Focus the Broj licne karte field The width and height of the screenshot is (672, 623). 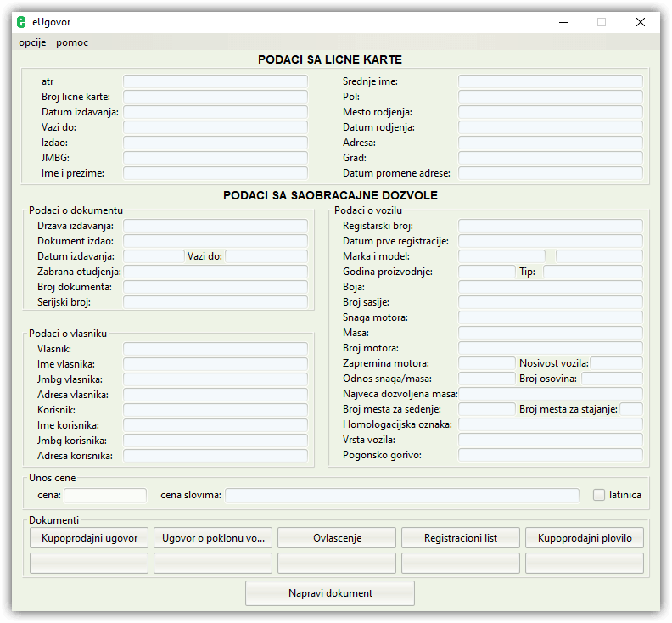[216, 97]
